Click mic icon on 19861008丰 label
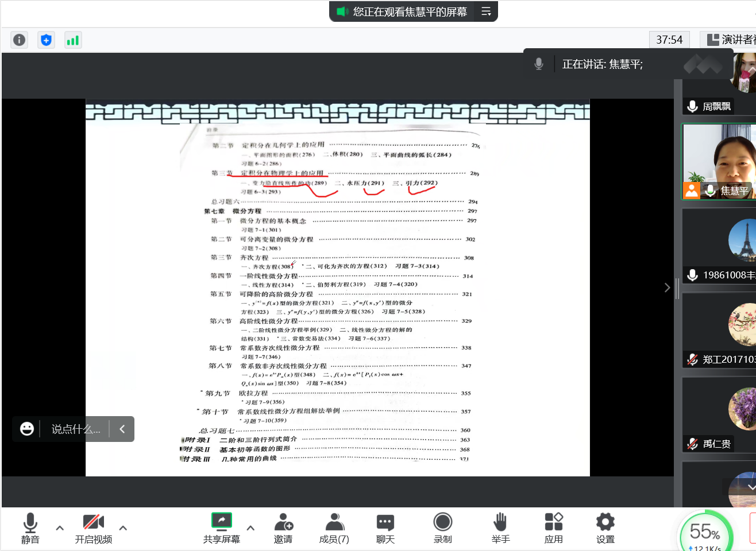756x551 pixels. [x=693, y=275]
